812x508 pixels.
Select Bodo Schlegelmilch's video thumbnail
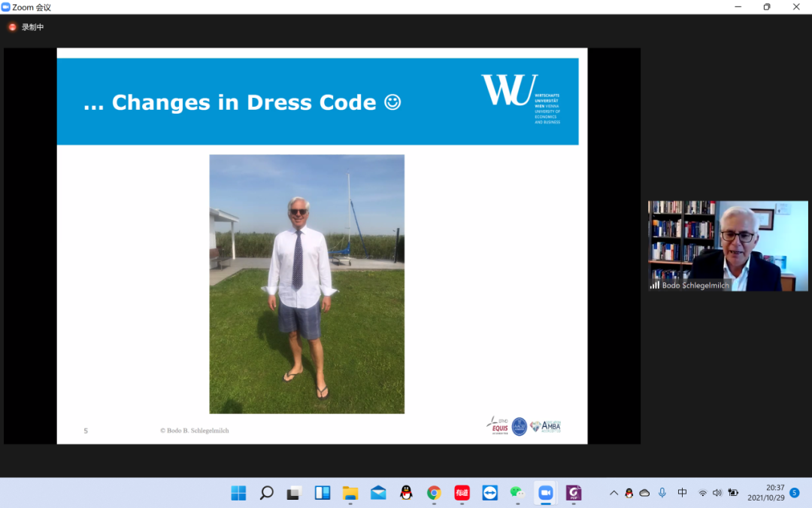point(728,245)
